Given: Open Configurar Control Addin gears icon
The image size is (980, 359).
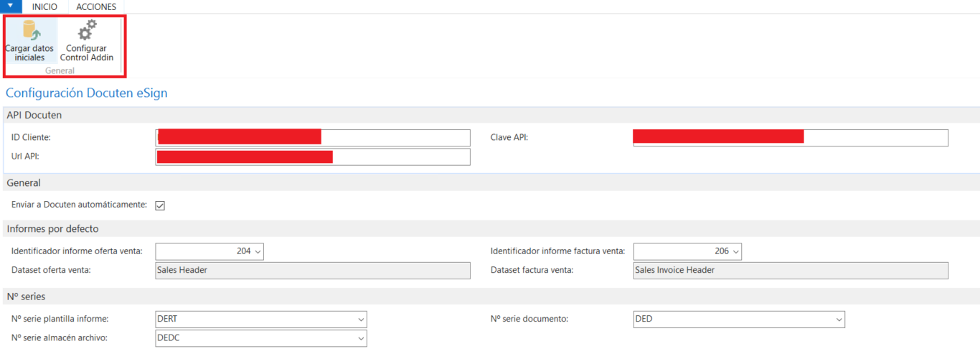Looking at the screenshot, I should pos(87,31).
